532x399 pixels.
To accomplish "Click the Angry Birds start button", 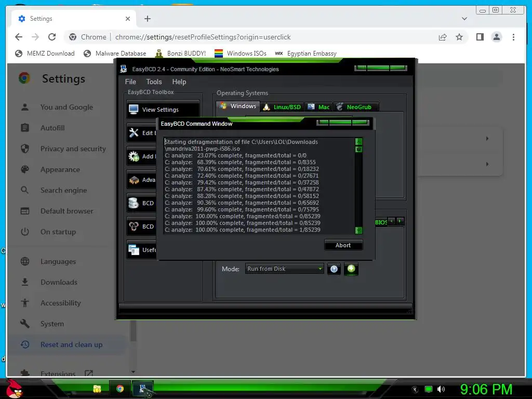I will (x=14, y=389).
